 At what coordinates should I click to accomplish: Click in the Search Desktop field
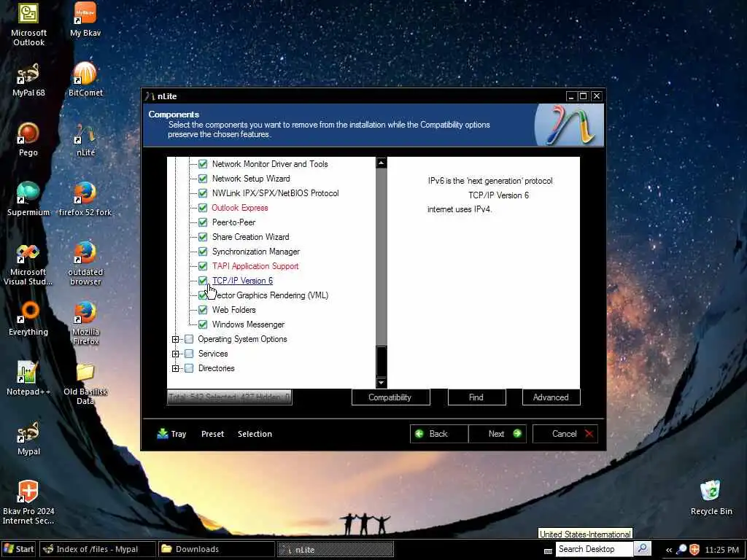coord(594,549)
